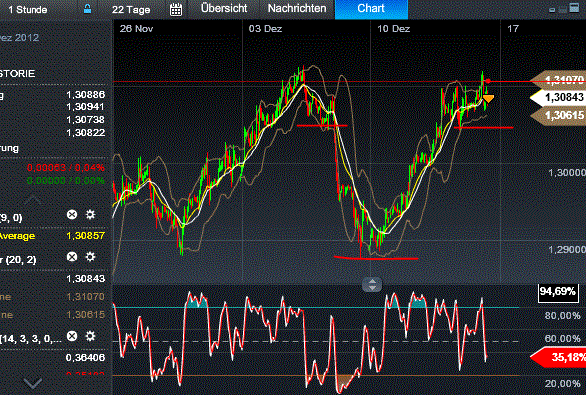Select the Chart tab
586x395 pixels.
(371, 9)
